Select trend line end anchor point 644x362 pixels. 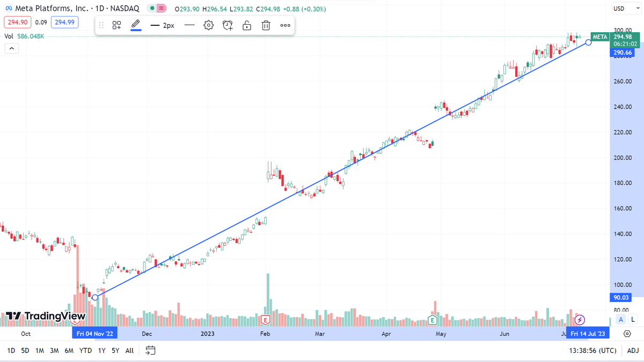[589, 42]
